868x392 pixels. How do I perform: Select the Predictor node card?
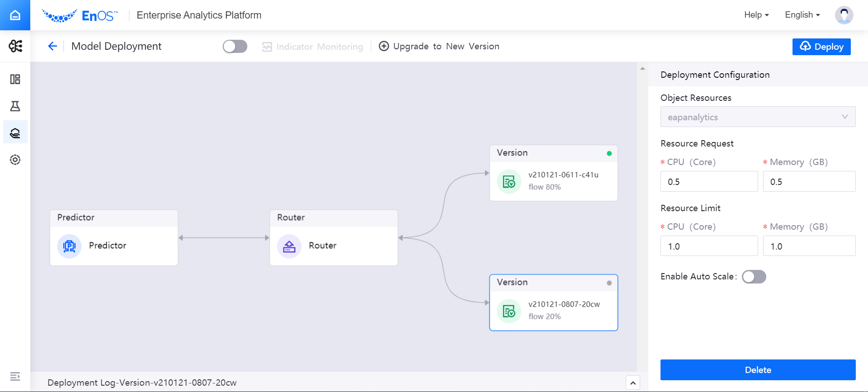tap(114, 238)
